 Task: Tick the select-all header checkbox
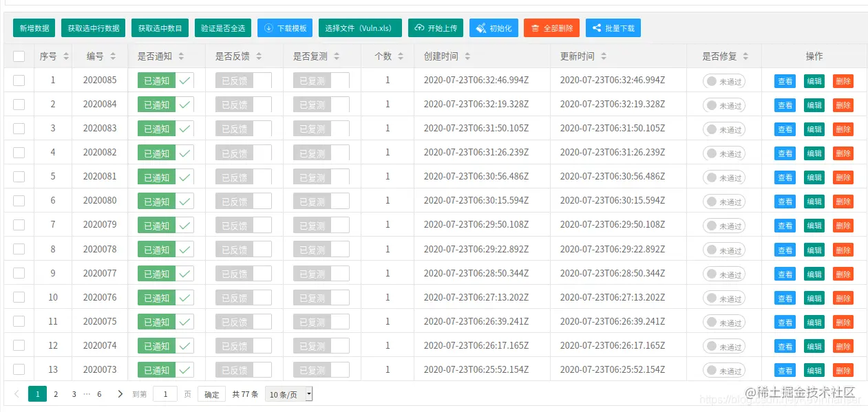pyautogui.click(x=19, y=56)
